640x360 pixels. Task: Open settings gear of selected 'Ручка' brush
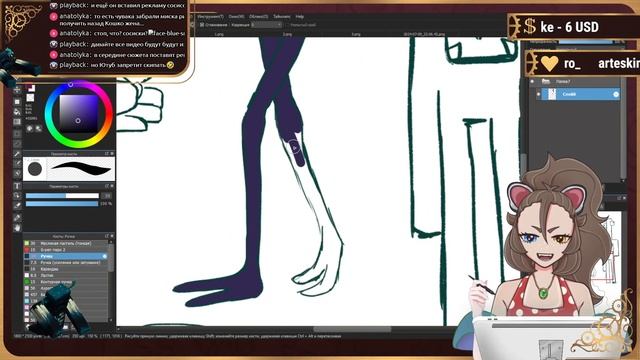104,256
